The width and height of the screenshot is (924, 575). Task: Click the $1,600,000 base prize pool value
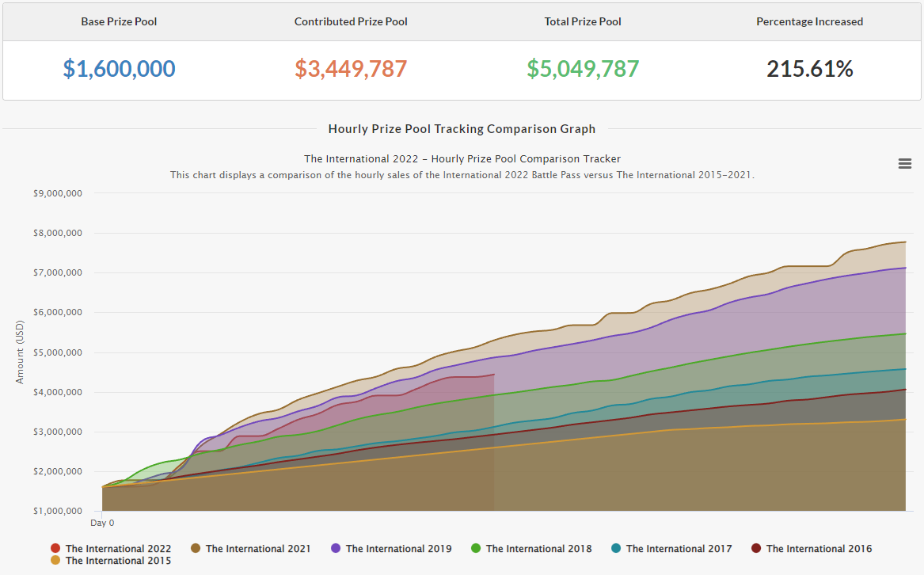(119, 69)
